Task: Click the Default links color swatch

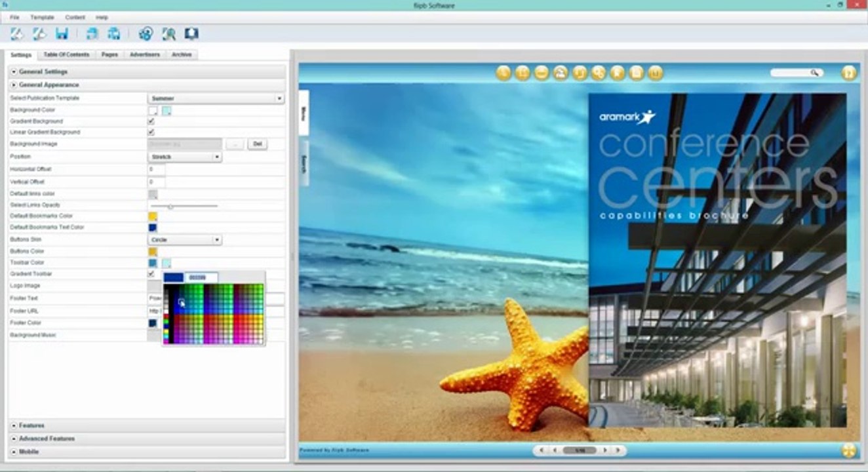Action: point(153,194)
